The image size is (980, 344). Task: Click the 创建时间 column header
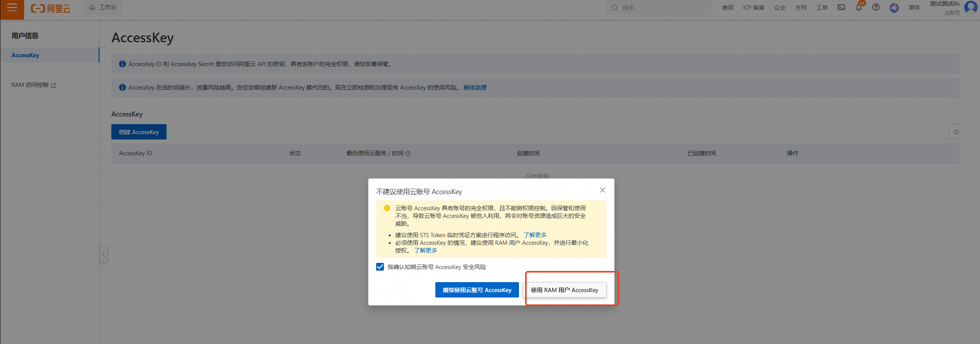(x=528, y=153)
